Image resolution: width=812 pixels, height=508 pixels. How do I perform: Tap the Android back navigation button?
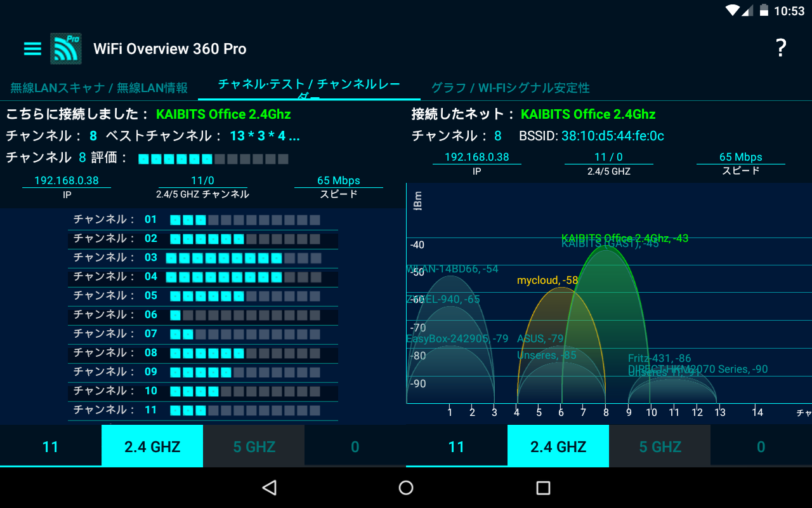270,487
